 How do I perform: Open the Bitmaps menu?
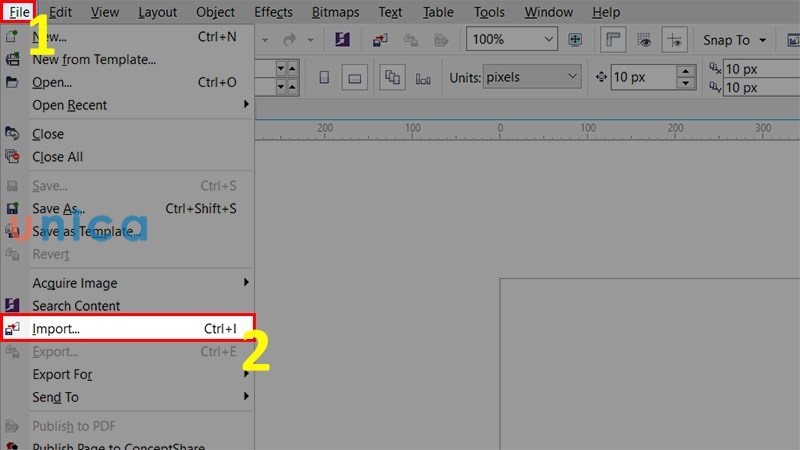[x=335, y=12]
